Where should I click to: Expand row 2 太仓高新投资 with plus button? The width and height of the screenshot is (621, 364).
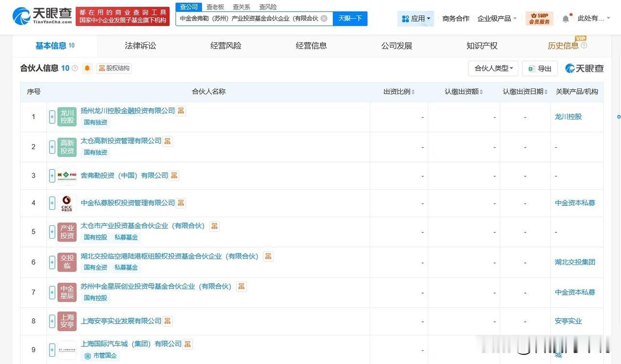(52, 147)
